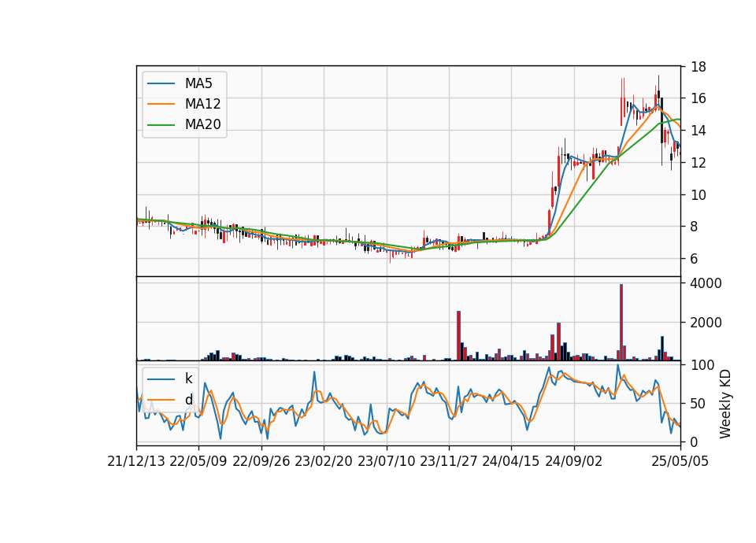This screenshot has height=543, width=756.
Task: Click the price axis value 8
Action: click(695, 227)
